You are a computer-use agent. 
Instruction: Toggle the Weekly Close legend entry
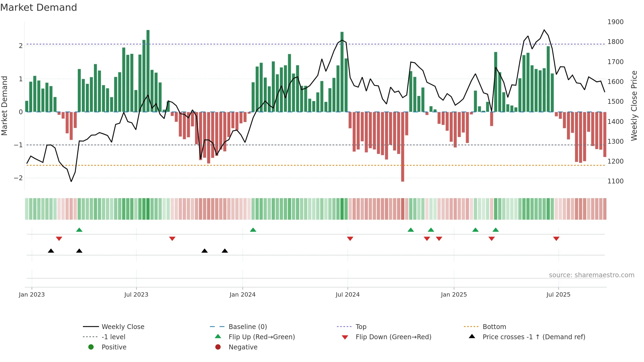click(x=114, y=327)
